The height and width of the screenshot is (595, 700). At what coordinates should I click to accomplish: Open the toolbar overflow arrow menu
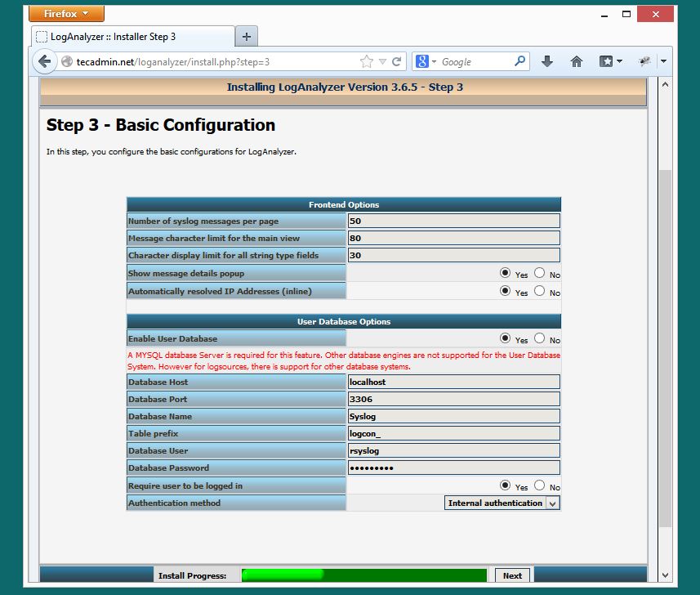point(664,61)
